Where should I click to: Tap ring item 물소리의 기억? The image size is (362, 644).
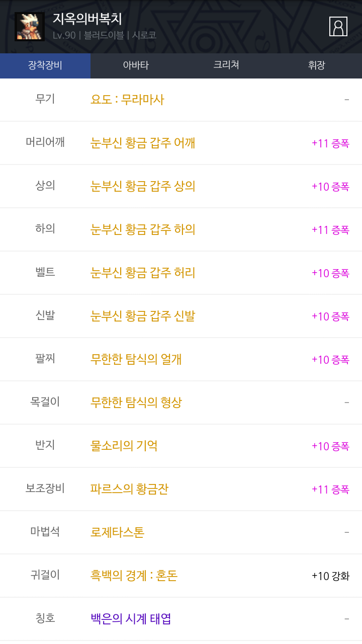tap(124, 446)
